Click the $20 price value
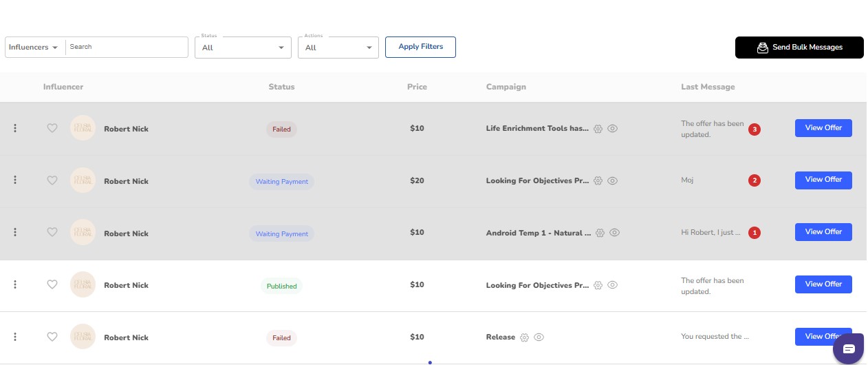This screenshot has height=365, width=868. (417, 180)
